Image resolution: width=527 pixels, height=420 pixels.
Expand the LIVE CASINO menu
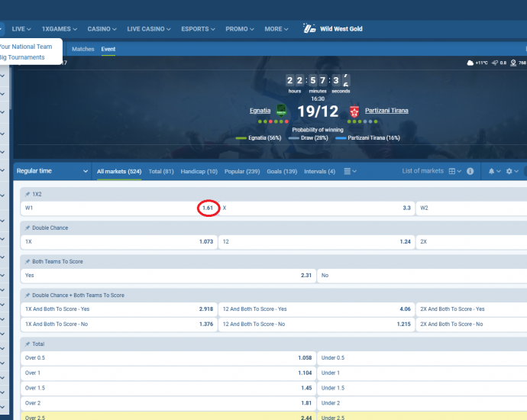point(149,29)
